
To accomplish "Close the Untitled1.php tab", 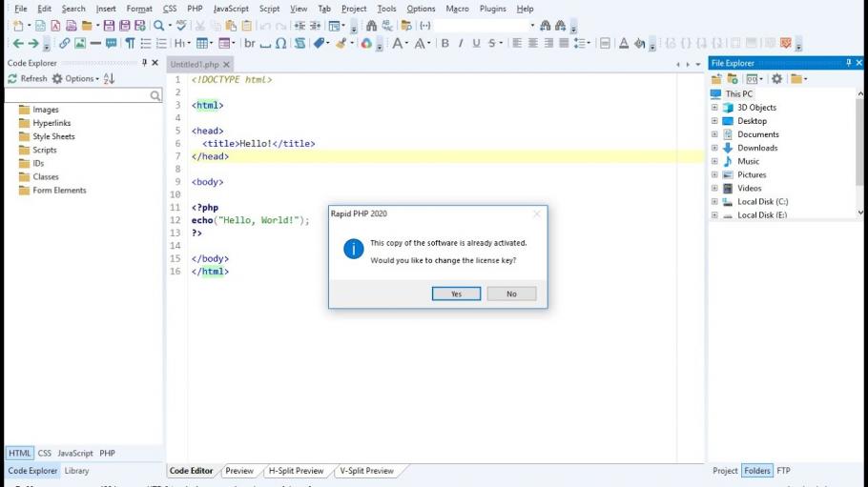I will click(226, 64).
